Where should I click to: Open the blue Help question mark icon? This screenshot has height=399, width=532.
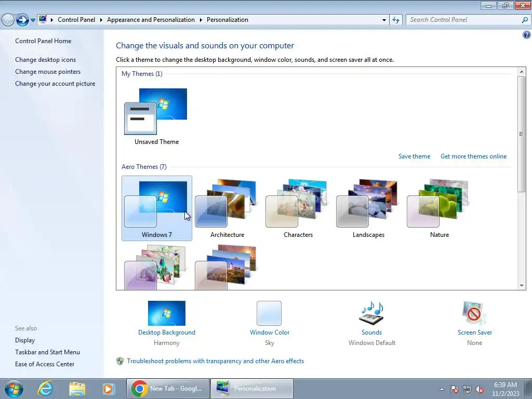click(x=527, y=35)
